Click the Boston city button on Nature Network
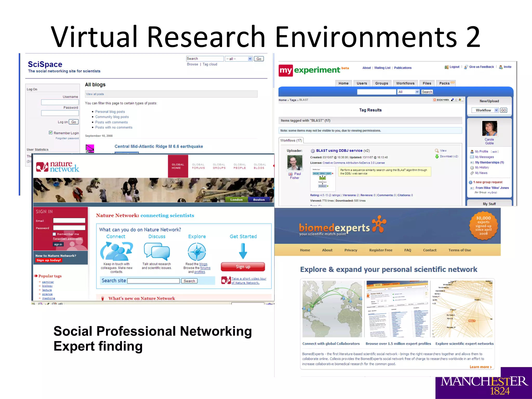The height and width of the screenshot is (399, 532). 259,199
